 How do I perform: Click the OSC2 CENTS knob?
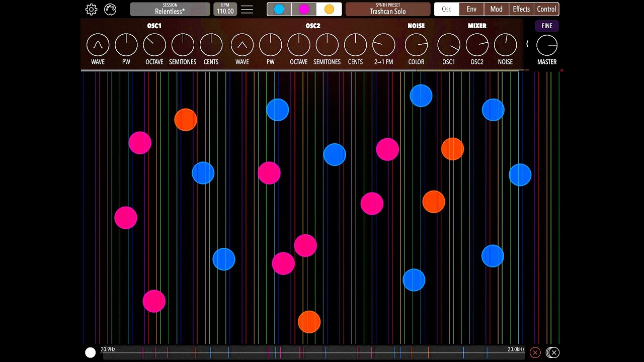(355, 45)
